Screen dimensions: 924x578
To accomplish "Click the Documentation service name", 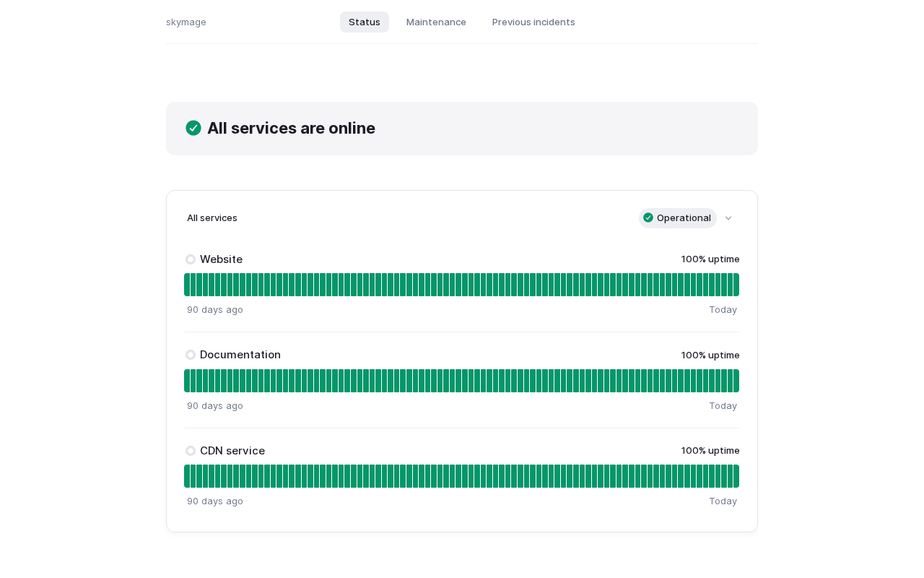I will pyautogui.click(x=240, y=355).
